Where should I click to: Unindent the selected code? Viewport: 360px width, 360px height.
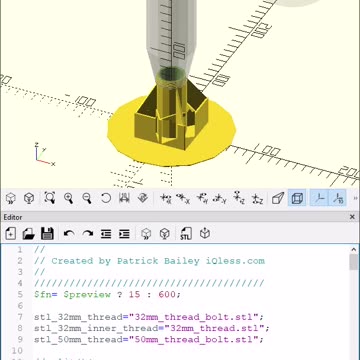[106, 234]
